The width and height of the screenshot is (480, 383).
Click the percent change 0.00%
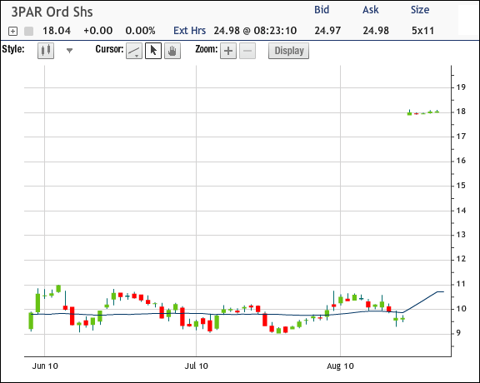[x=140, y=31]
